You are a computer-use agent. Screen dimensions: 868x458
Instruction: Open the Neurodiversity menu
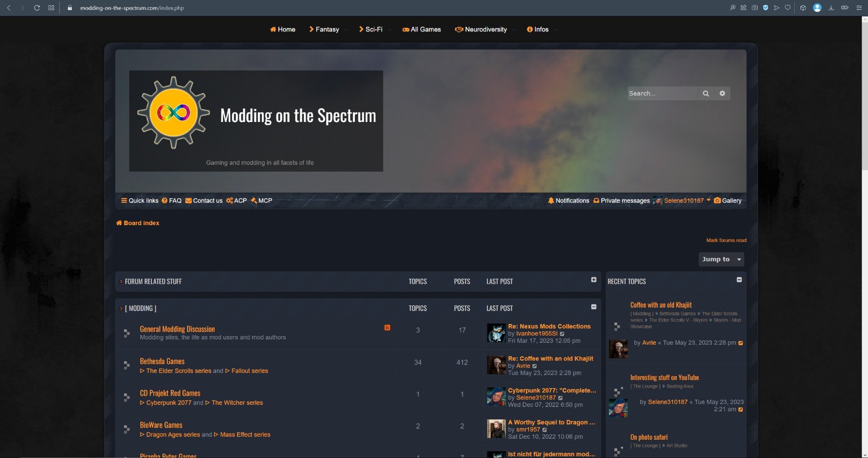481,29
